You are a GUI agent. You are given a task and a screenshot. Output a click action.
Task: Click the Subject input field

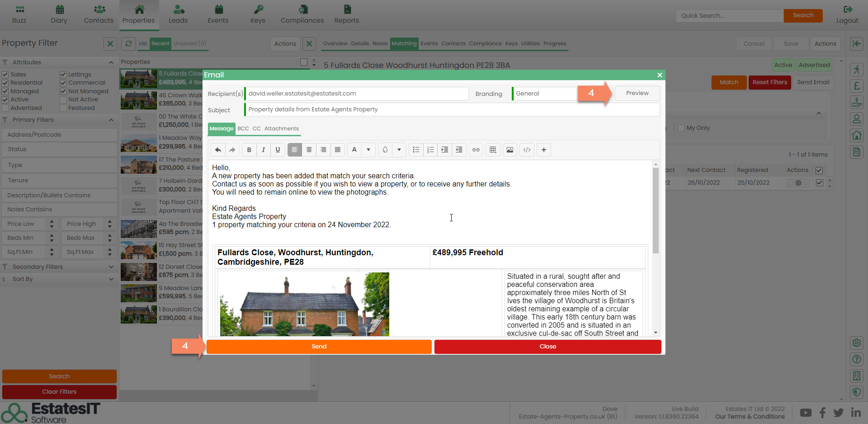(452, 110)
